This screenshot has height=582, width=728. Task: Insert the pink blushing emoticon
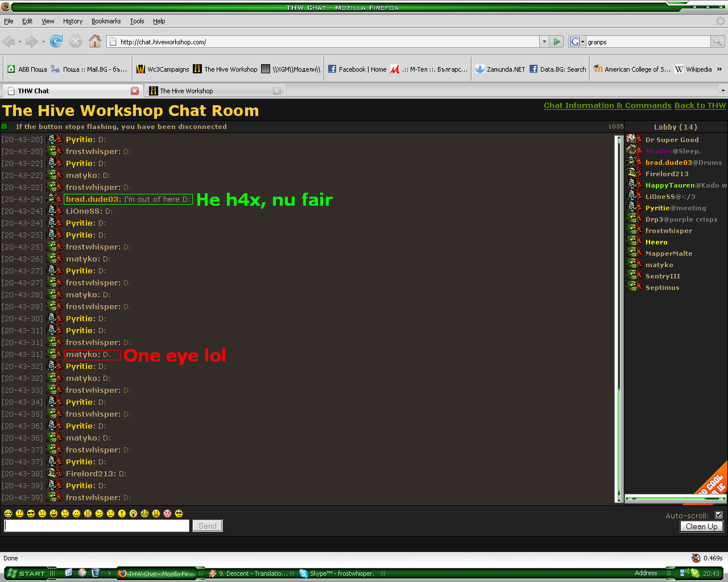(167, 513)
